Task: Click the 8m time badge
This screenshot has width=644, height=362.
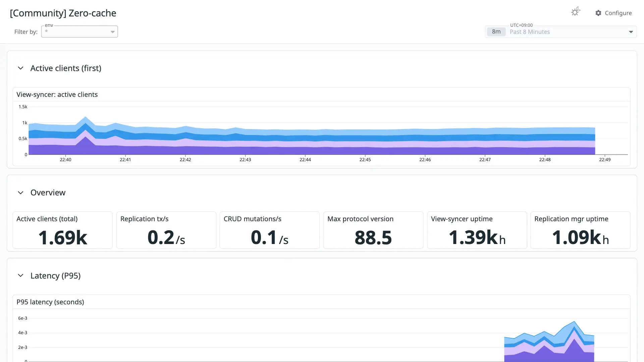Action: coord(496,32)
